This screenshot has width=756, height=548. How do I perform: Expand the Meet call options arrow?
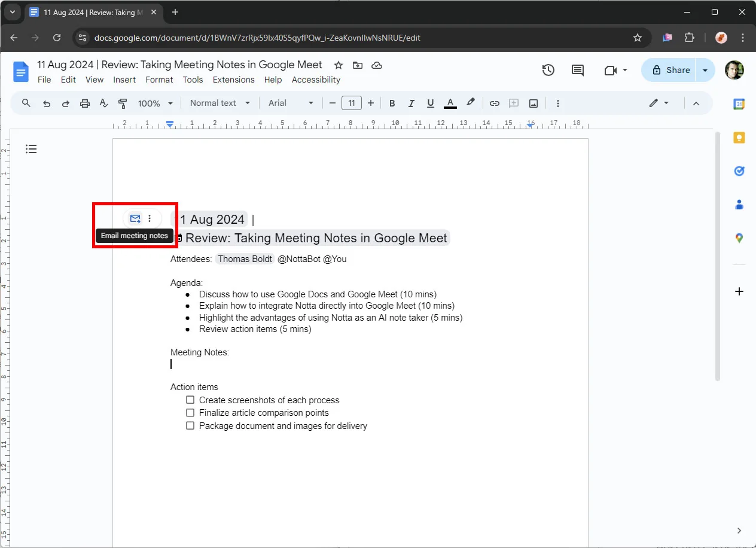[625, 70]
